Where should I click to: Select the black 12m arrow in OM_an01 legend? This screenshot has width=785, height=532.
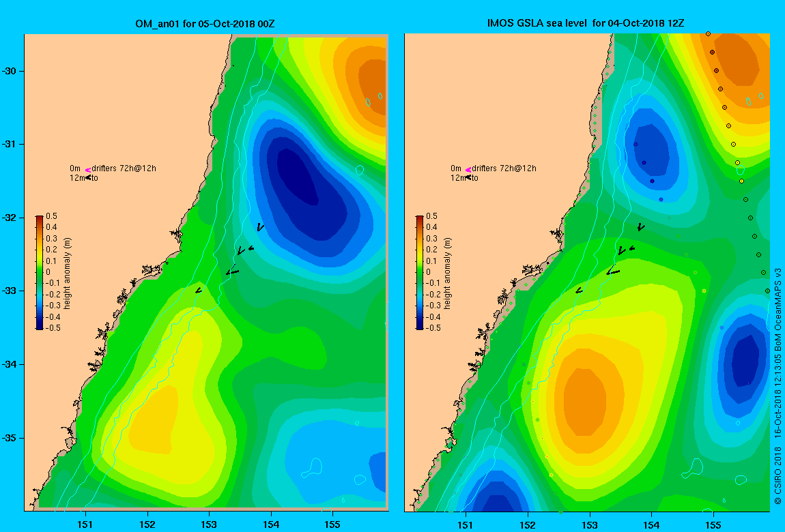click(x=88, y=177)
